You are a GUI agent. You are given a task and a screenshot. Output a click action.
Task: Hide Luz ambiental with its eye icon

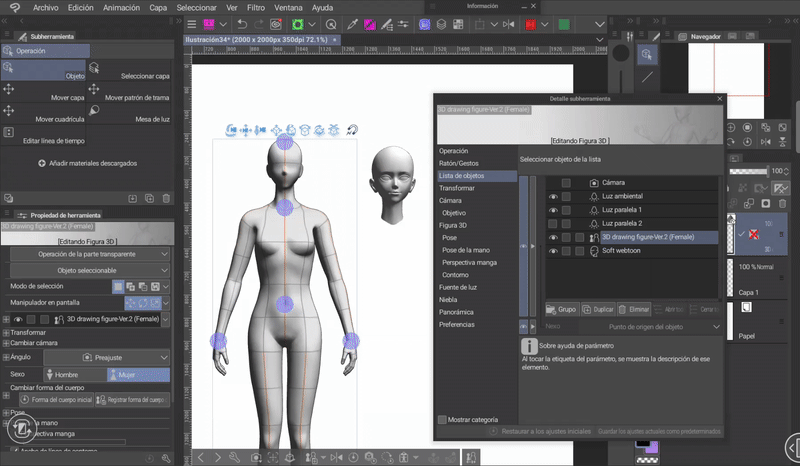pyautogui.click(x=553, y=197)
